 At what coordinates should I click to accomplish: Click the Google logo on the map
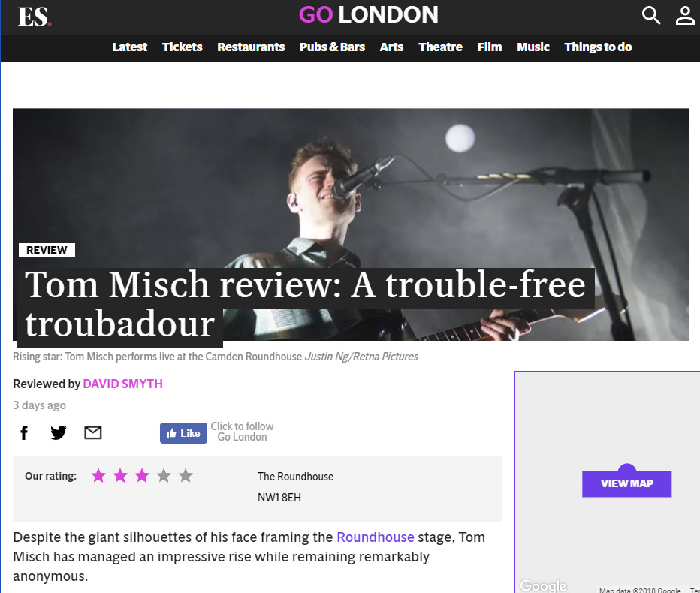coord(543,585)
